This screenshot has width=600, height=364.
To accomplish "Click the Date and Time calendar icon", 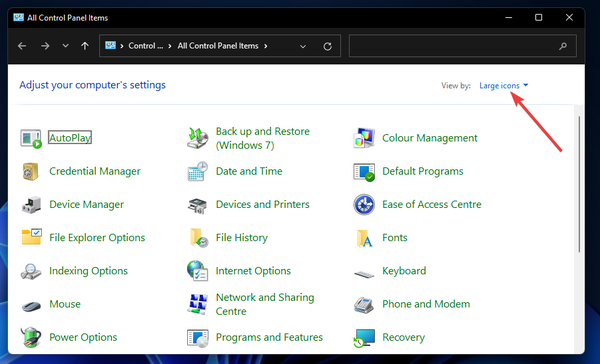I will (x=197, y=171).
